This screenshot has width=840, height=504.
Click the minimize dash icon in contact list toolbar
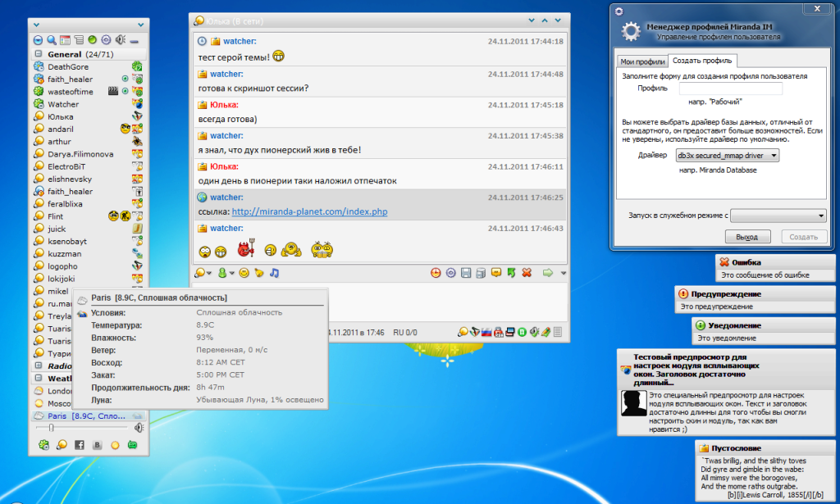(134, 41)
